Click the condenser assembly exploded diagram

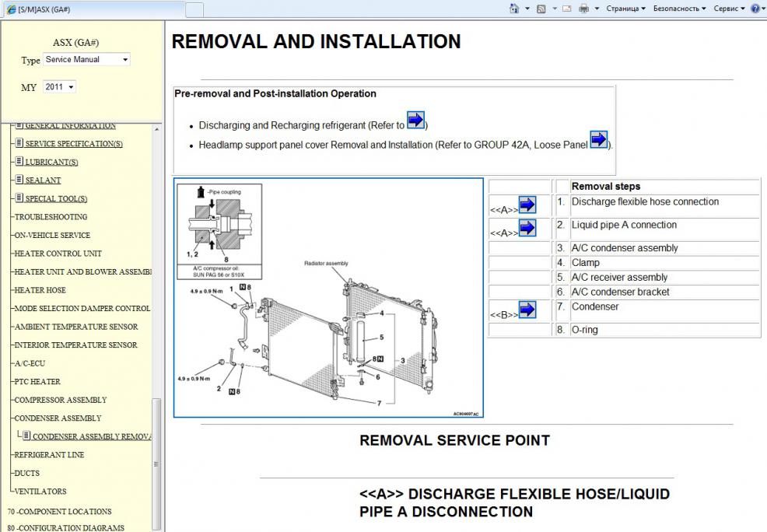[328, 297]
